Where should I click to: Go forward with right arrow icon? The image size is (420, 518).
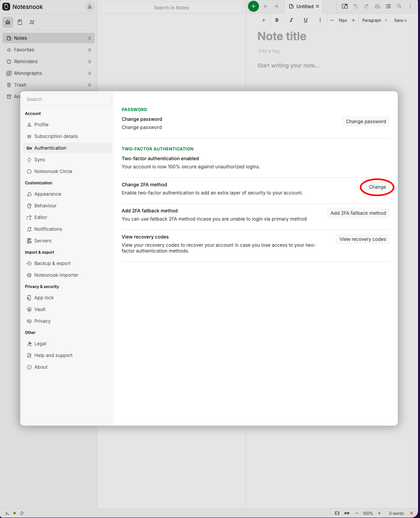tap(276, 6)
